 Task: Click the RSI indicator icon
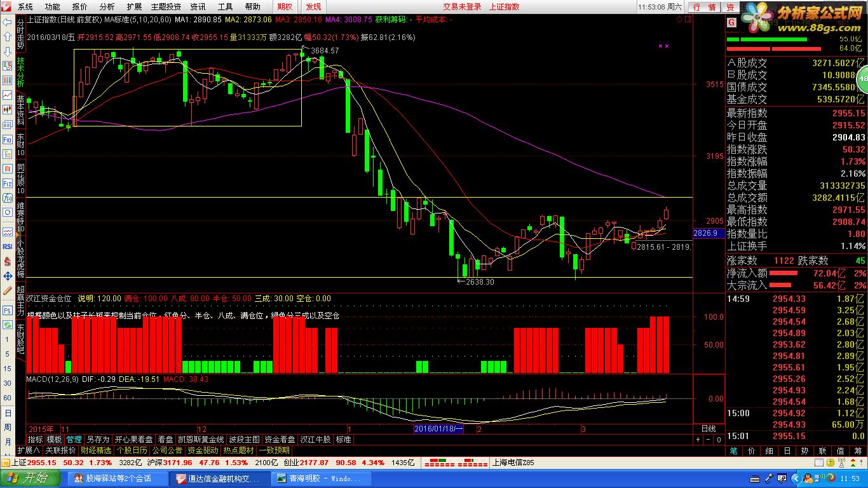click(x=8, y=247)
